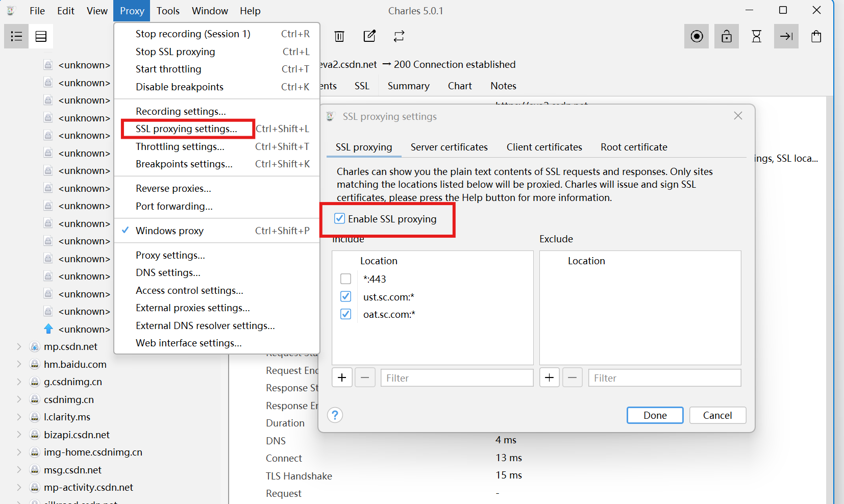Screen dimensions: 844x504
Task: Click the repeat request arrows icon
Action: [x=399, y=36]
